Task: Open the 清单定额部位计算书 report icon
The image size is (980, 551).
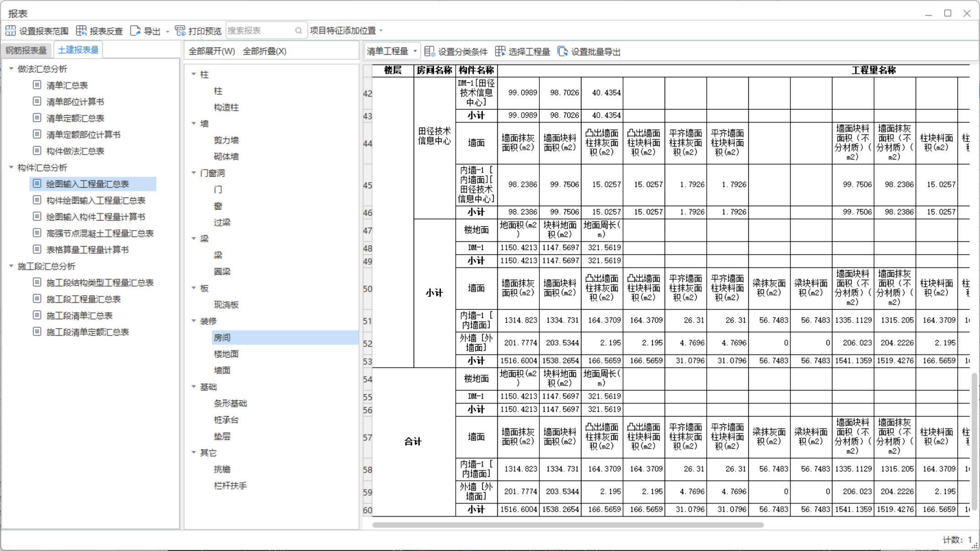Action: [37, 134]
